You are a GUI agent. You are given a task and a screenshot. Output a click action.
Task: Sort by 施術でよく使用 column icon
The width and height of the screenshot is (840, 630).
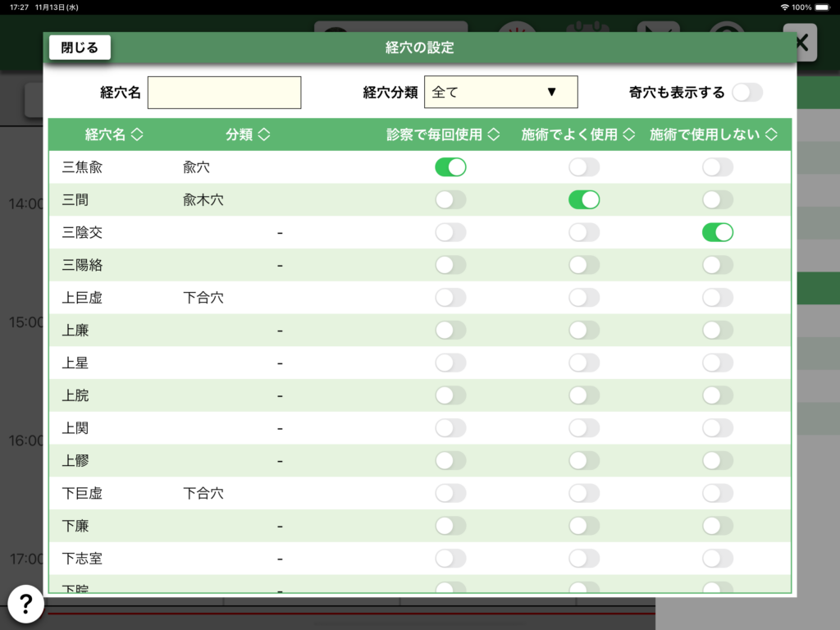coord(629,135)
